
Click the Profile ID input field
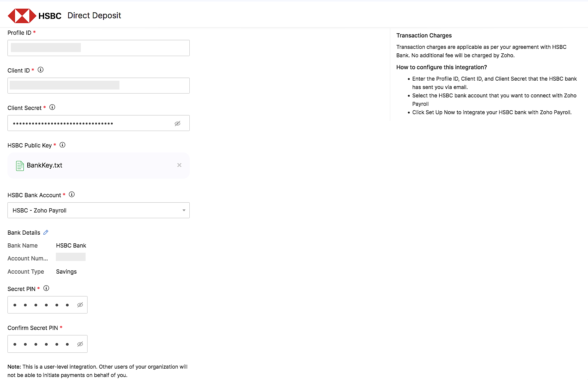click(98, 48)
